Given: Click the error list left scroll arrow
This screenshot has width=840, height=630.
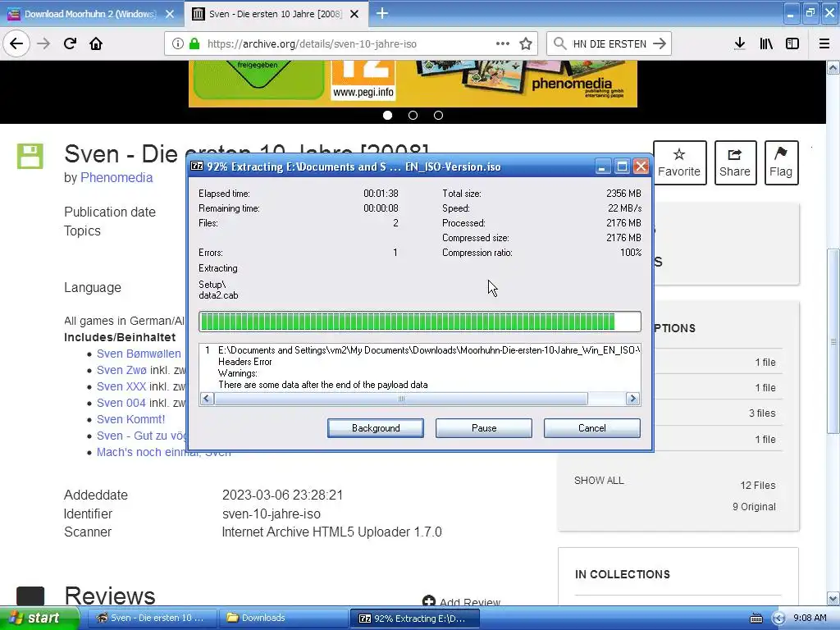Looking at the screenshot, I should (207, 399).
